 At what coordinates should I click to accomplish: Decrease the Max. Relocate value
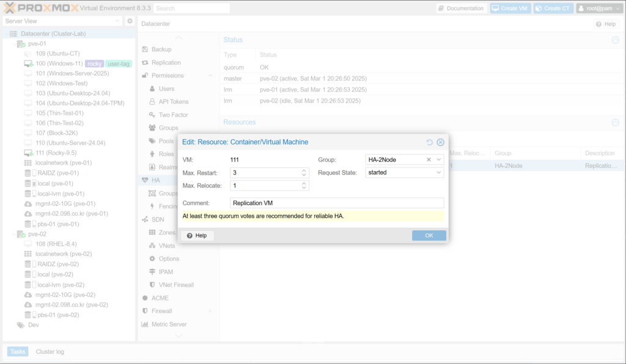click(x=304, y=188)
